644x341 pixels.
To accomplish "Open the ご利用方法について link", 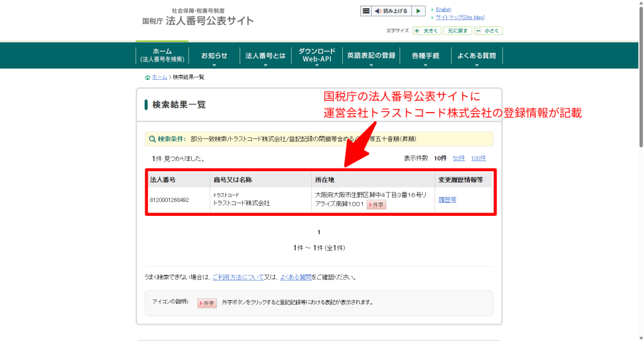I will 238,277.
